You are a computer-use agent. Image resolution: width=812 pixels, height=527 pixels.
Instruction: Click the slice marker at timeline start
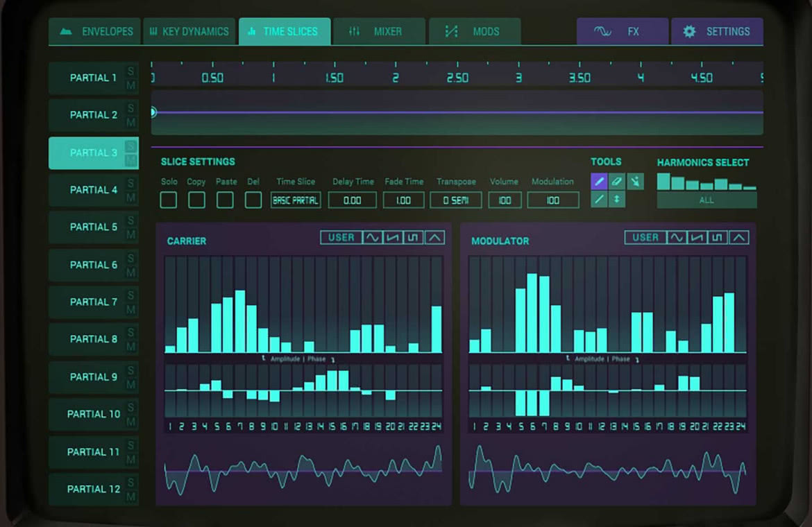[x=153, y=112]
